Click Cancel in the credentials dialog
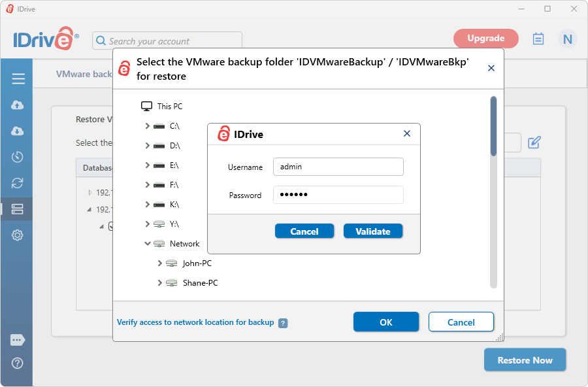Image resolution: width=588 pixels, height=387 pixels. [x=304, y=231]
